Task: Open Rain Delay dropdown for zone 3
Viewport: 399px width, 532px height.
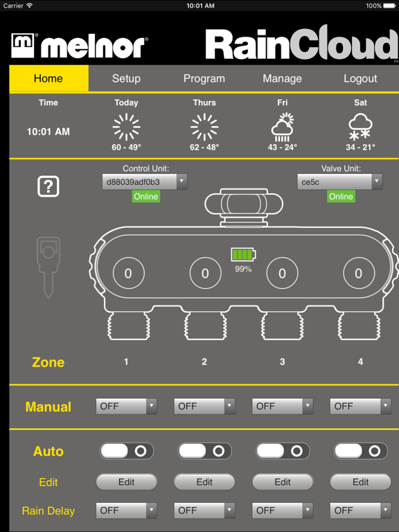Action: pos(283,511)
